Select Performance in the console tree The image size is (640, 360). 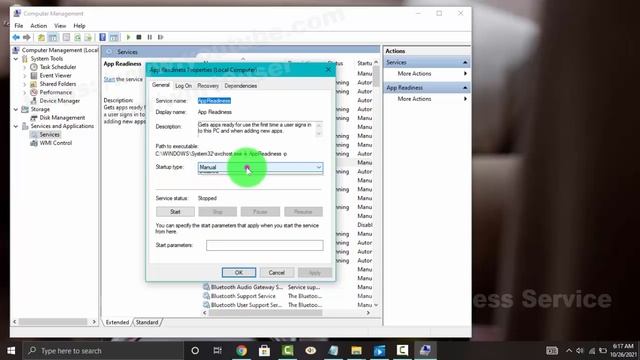pos(56,92)
